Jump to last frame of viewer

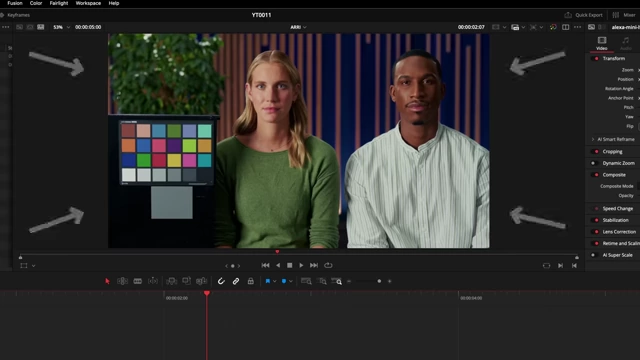[314, 265]
